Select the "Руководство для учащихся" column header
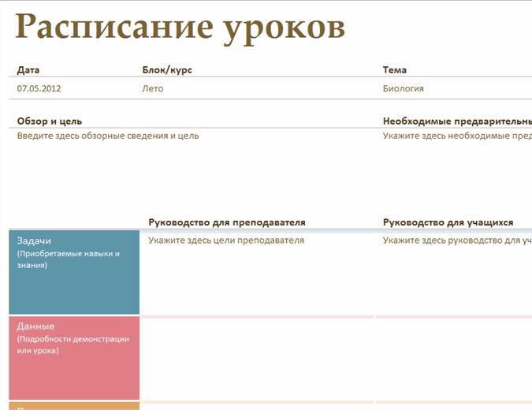 [x=448, y=222]
